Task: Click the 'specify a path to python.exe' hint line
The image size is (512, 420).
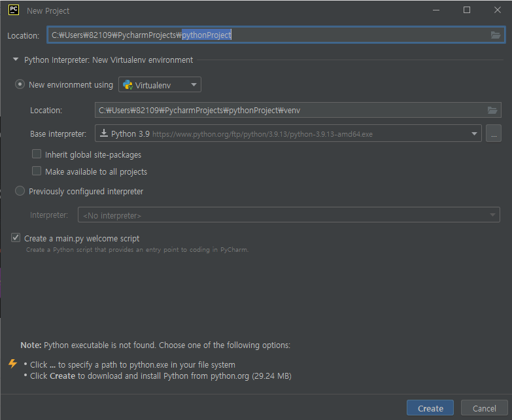Action: 133,364
